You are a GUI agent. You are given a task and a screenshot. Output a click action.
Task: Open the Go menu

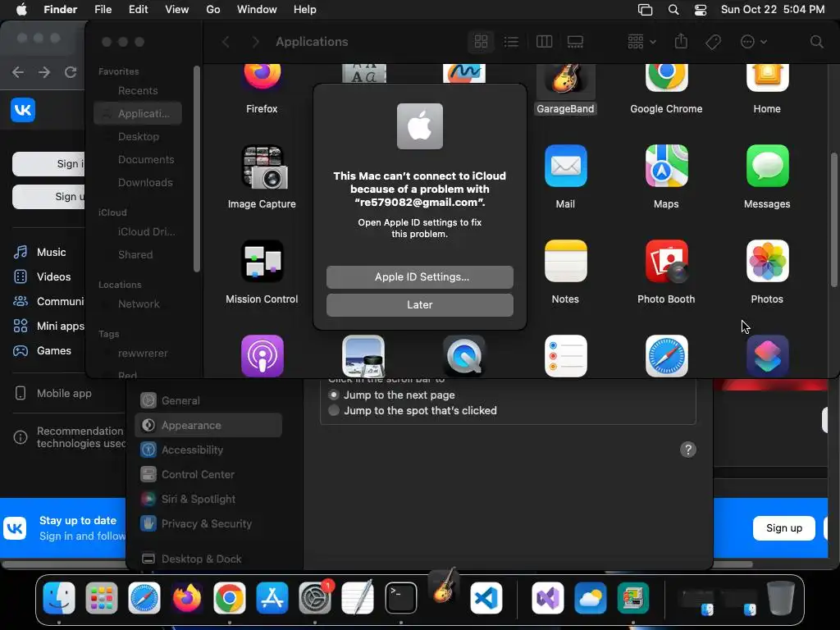coord(213,10)
